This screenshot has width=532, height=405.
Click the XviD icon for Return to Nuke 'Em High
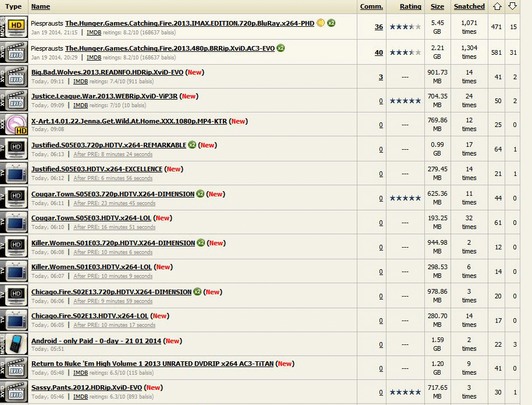coord(14,368)
